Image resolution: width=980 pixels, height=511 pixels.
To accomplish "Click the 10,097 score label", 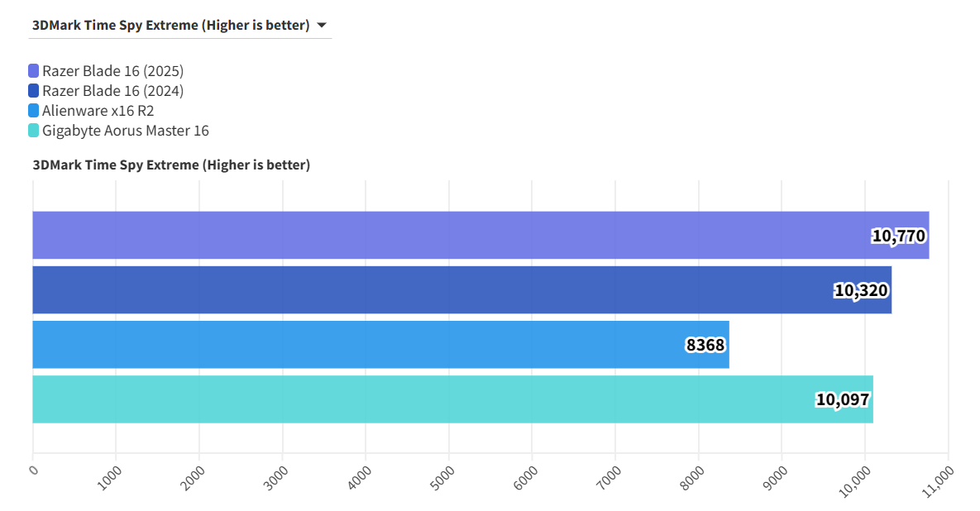I will click(x=843, y=400).
